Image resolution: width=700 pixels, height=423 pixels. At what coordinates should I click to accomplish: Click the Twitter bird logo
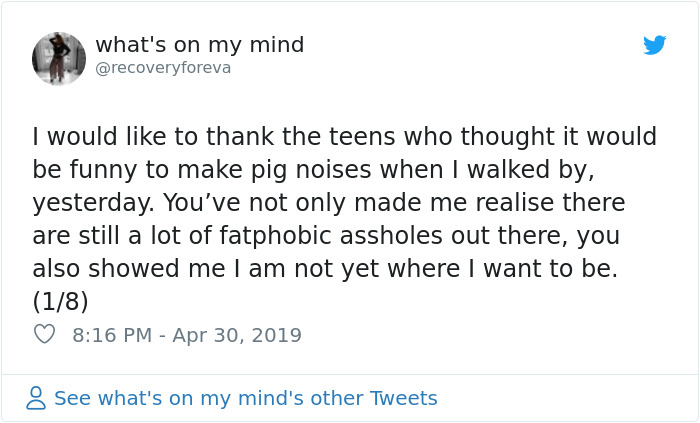pos(655,45)
